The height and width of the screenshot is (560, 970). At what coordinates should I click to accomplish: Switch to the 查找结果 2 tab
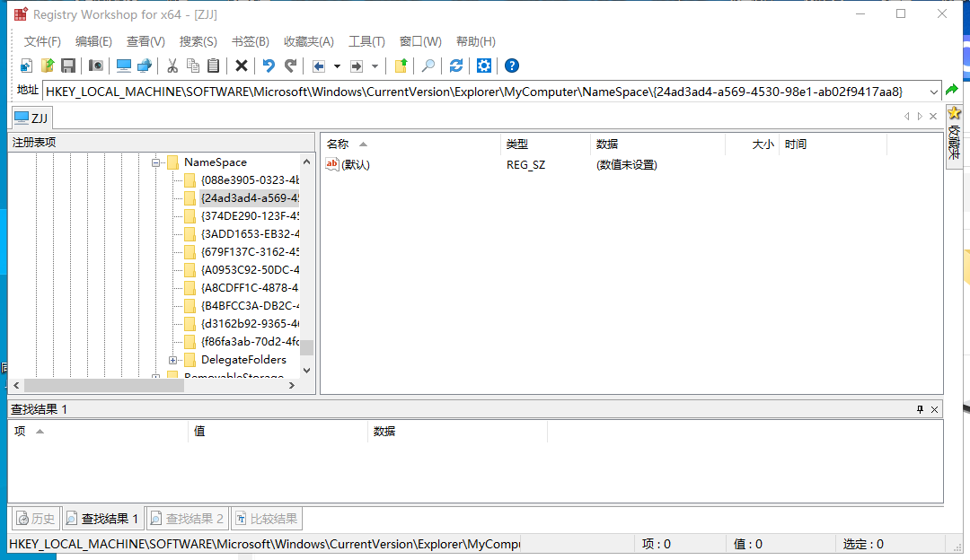click(x=188, y=519)
